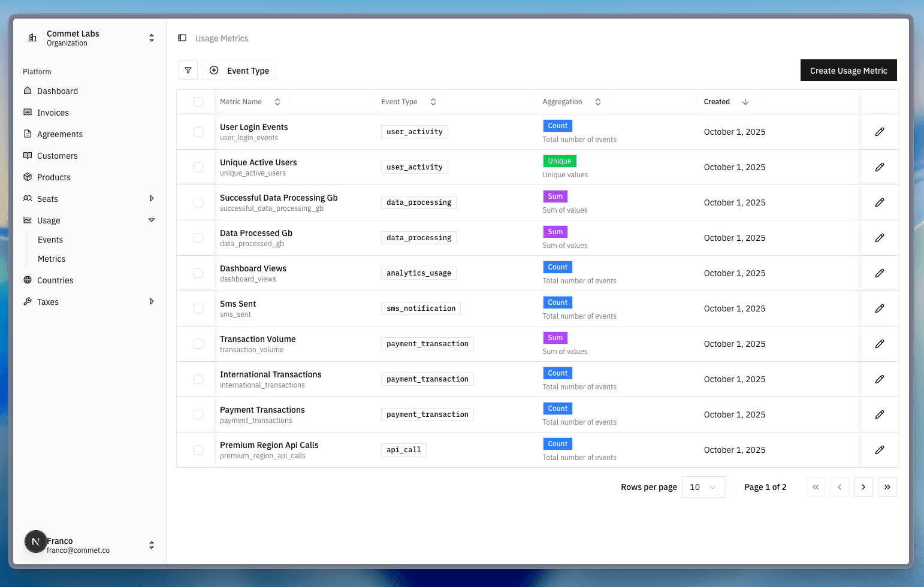Select the checkbox for Unique Active Users row

(198, 167)
